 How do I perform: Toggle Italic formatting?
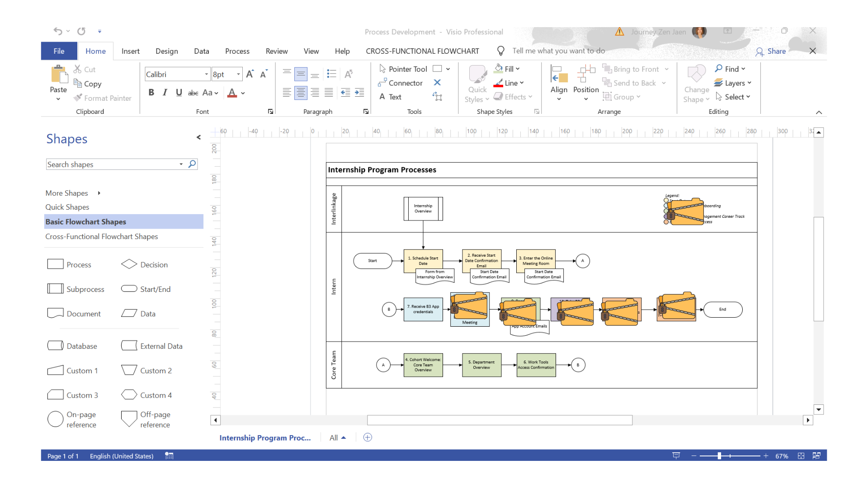(165, 93)
